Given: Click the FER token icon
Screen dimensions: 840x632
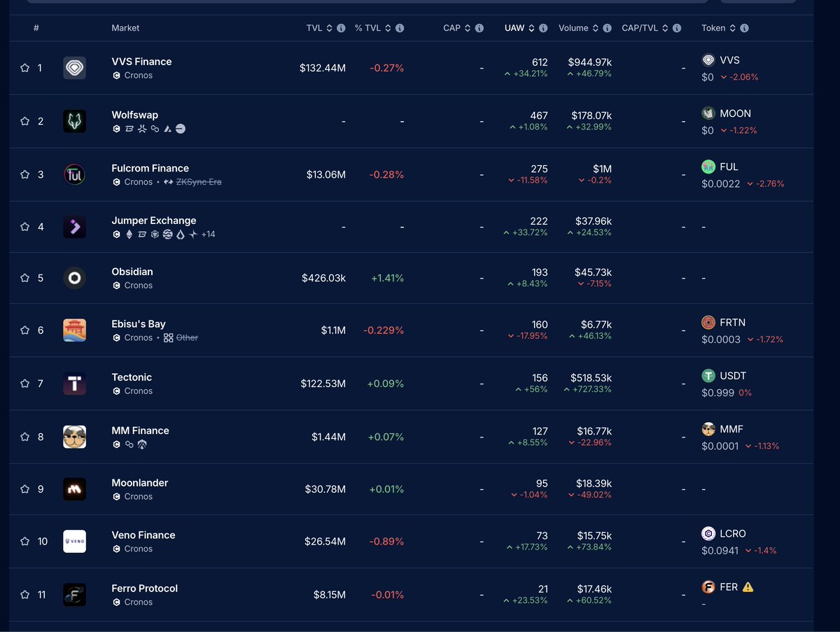Looking at the screenshot, I should (708, 587).
